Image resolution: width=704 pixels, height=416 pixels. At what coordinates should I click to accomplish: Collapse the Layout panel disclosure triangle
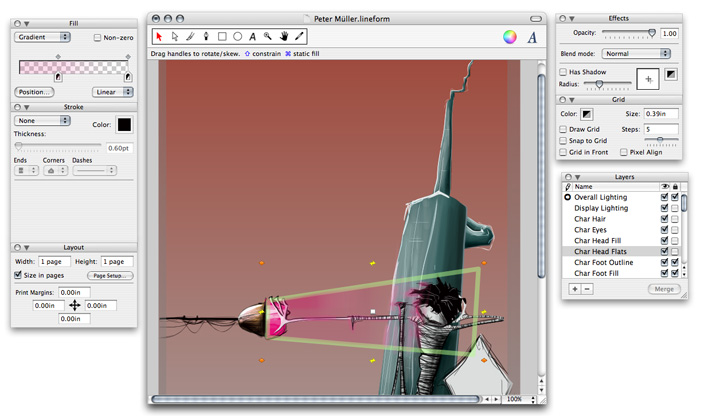(x=26, y=248)
